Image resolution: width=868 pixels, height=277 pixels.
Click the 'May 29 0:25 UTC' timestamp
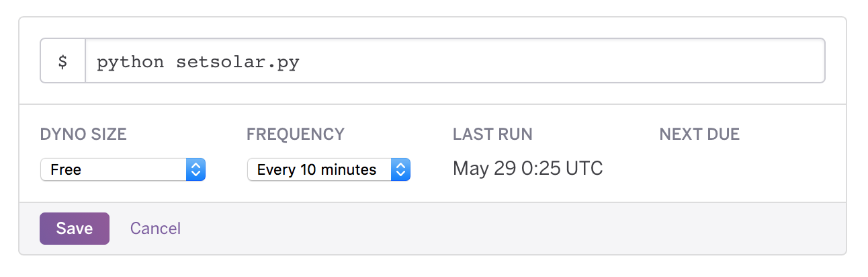click(527, 168)
